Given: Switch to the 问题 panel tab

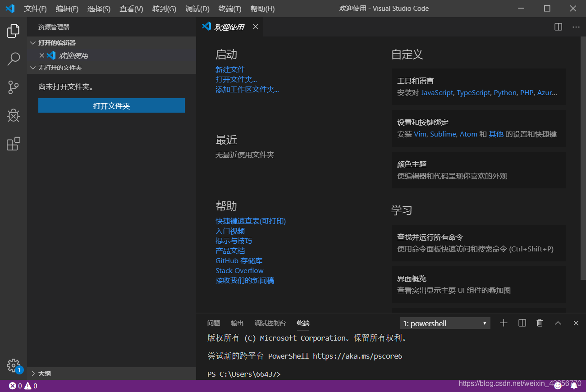Looking at the screenshot, I should [214, 323].
